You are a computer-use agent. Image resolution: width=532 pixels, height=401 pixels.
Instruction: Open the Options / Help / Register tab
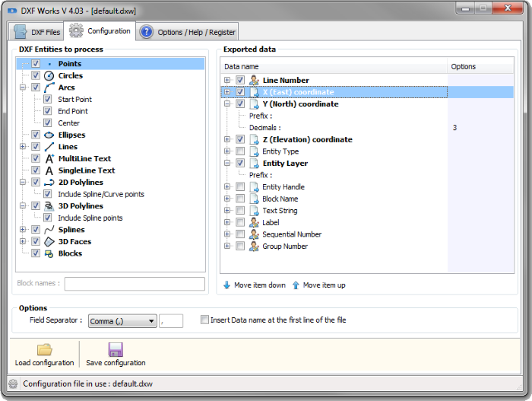tap(187, 32)
